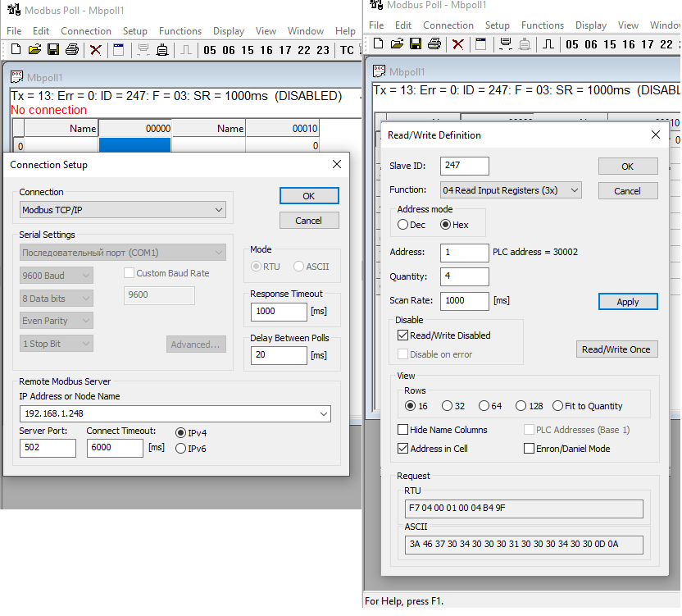
Task: Click Open file icon in right window toolbar
Action: click(397, 44)
